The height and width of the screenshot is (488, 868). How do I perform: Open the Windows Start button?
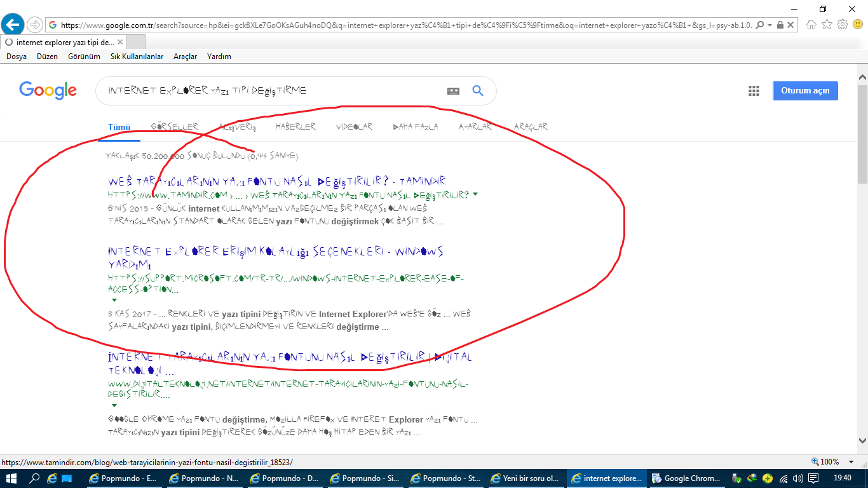pos(11,478)
